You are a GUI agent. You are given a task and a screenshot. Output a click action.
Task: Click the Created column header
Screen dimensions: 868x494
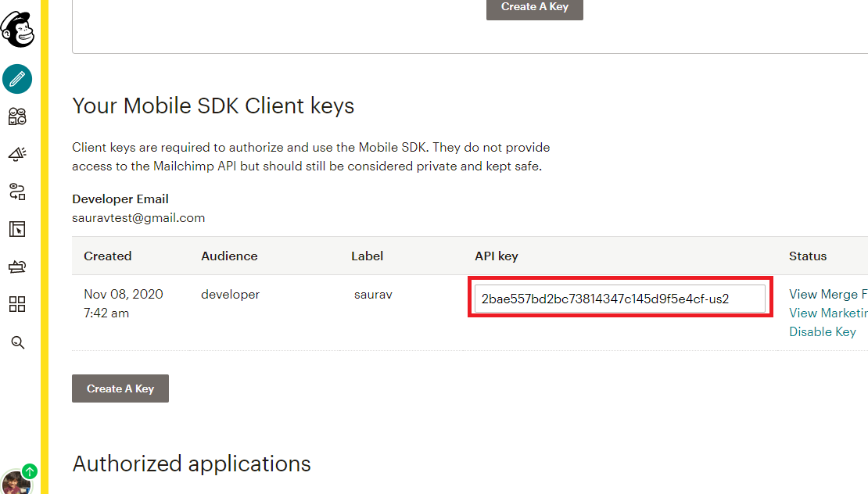point(107,256)
